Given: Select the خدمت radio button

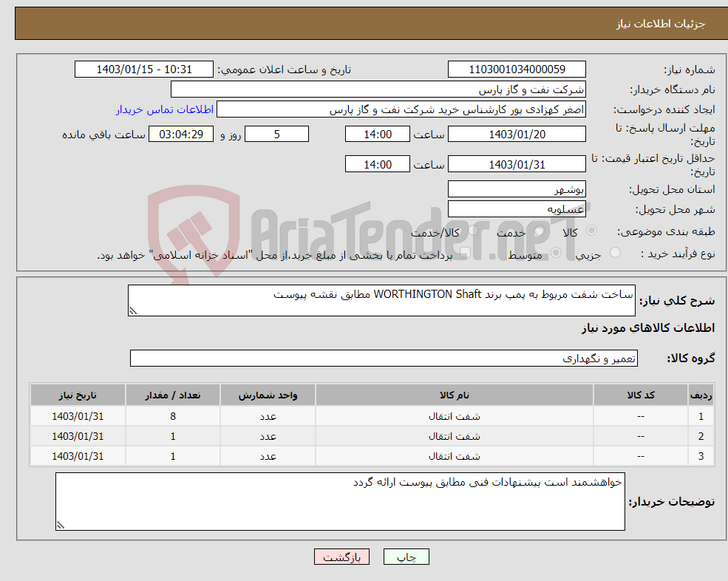Looking at the screenshot, I should click(x=539, y=231).
